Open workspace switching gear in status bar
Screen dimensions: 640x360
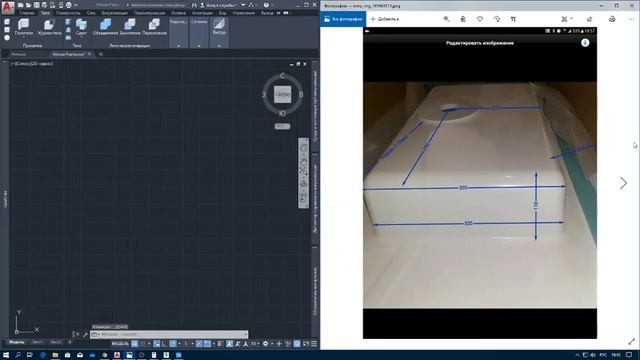click(x=266, y=344)
